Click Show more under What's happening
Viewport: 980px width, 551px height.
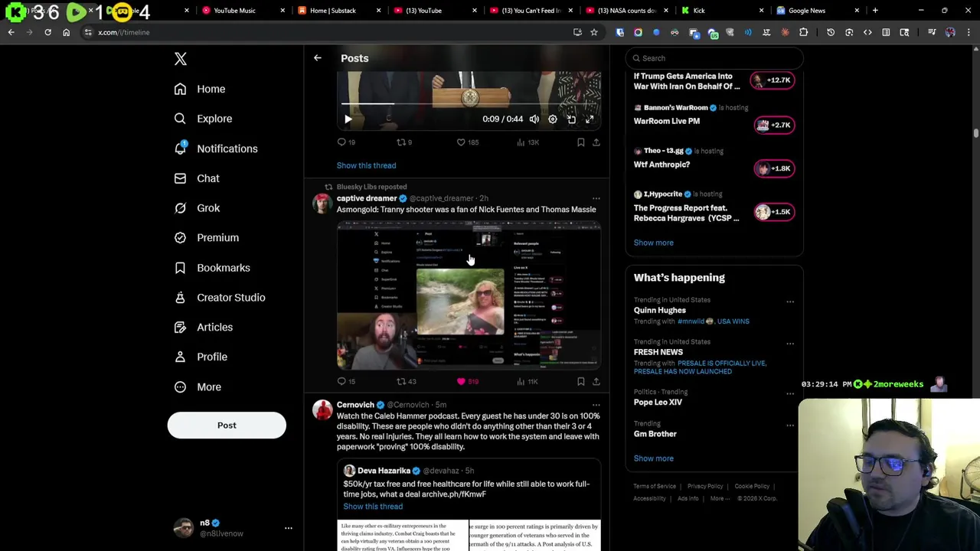pyautogui.click(x=654, y=458)
